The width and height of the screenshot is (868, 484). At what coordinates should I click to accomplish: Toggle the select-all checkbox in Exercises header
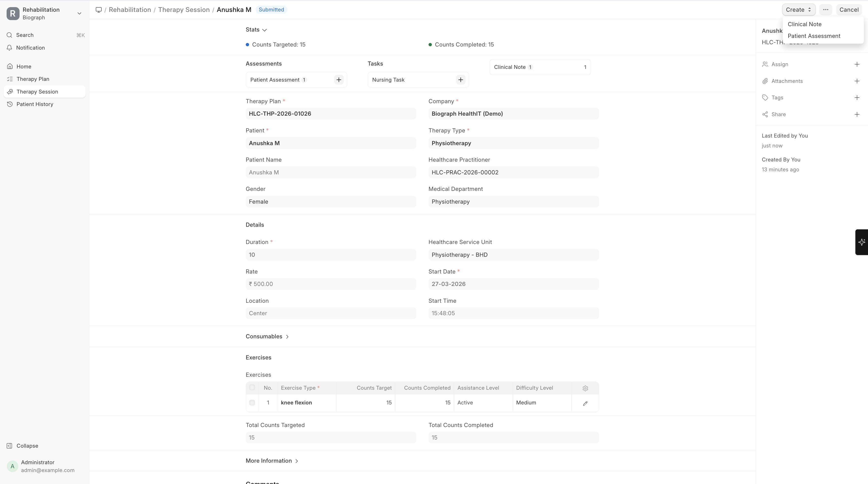(x=252, y=388)
